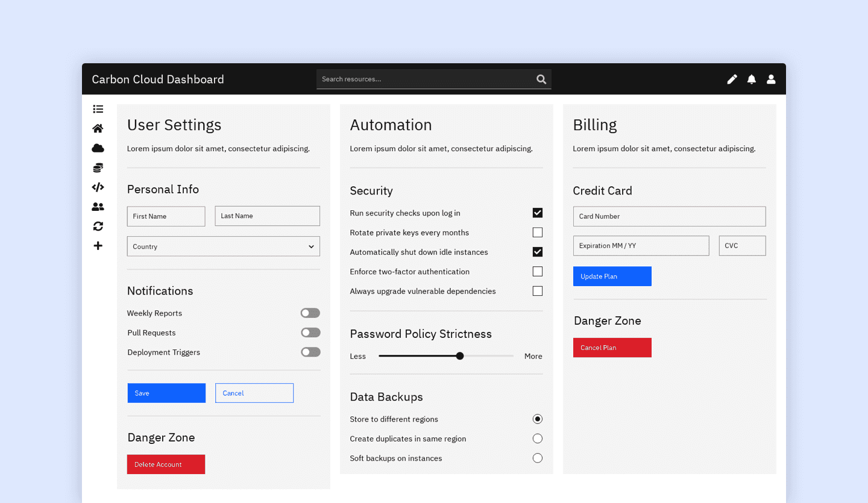Toggle Deployment Triggers notifications switch

click(x=310, y=352)
